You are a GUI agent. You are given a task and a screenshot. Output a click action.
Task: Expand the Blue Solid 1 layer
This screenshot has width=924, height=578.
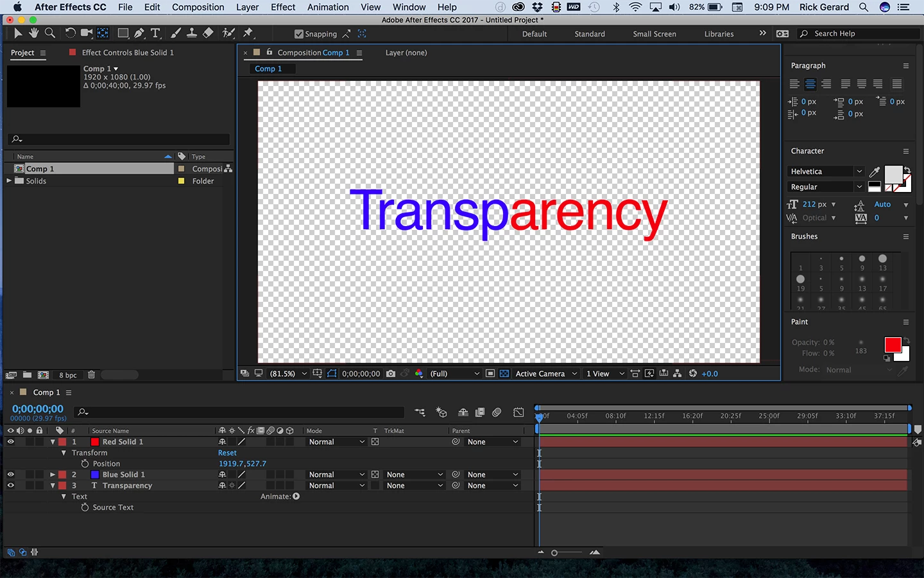coord(53,475)
